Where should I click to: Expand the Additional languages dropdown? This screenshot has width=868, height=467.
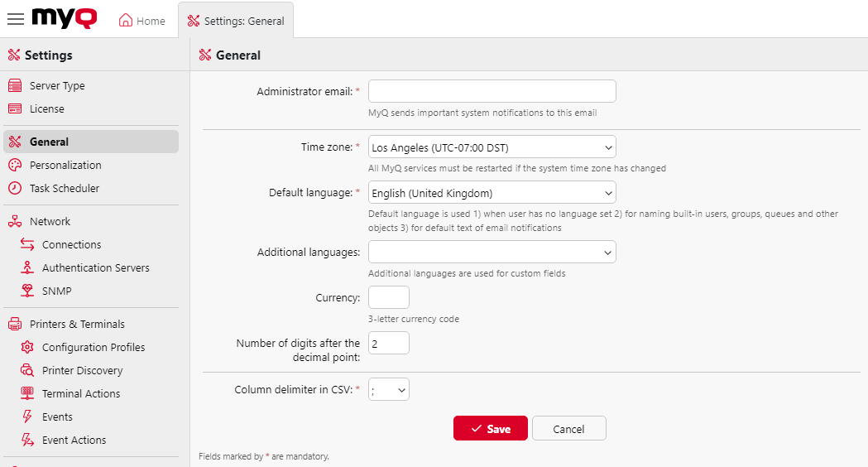point(492,252)
